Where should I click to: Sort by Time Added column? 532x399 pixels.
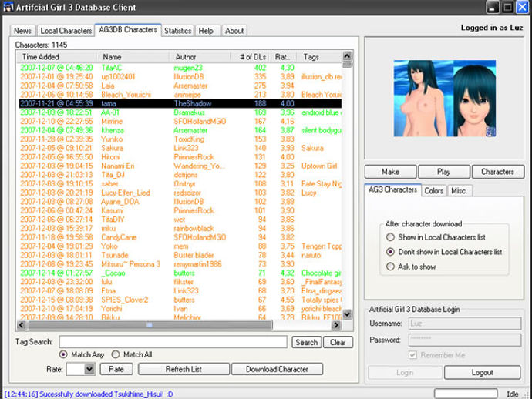(x=56, y=57)
